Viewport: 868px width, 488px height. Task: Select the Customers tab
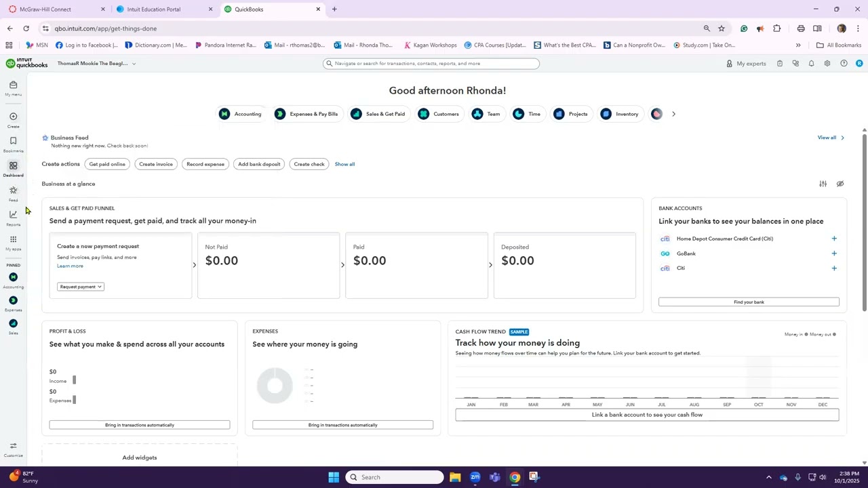[439, 114]
